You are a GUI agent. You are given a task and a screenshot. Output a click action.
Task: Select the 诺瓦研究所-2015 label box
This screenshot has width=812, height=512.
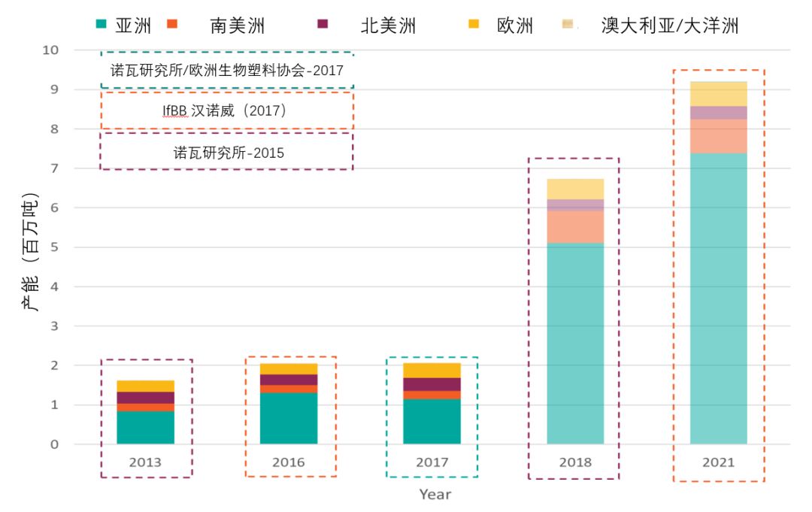226,152
